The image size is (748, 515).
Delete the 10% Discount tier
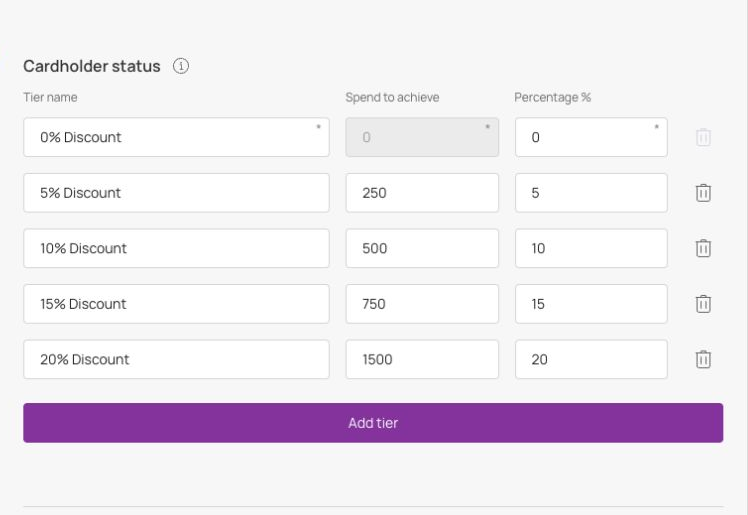tap(703, 248)
